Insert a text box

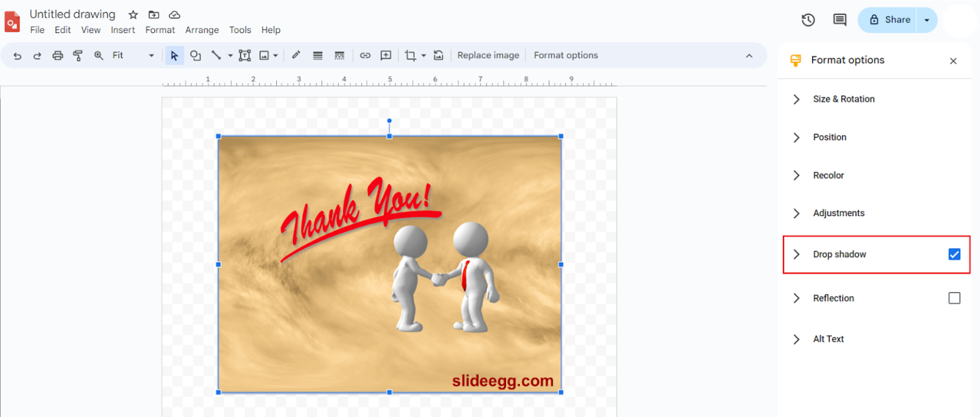[x=244, y=55]
